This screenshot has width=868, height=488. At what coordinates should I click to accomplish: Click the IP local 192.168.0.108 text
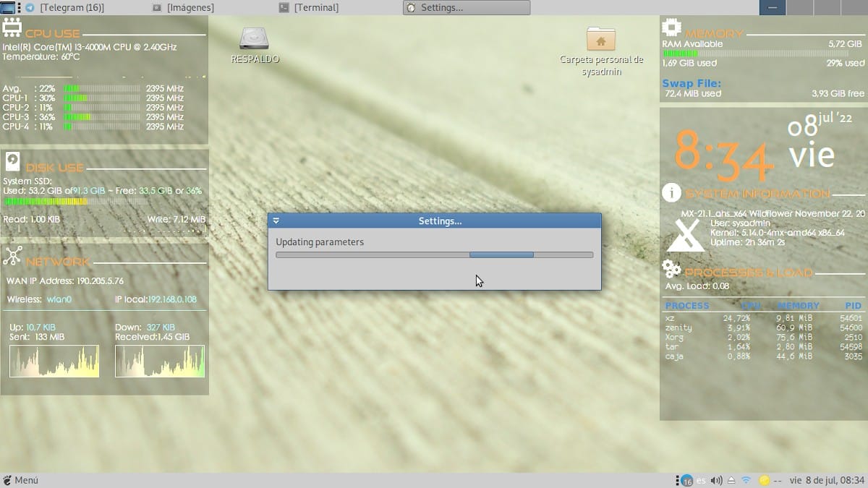pyautogui.click(x=156, y=299)
